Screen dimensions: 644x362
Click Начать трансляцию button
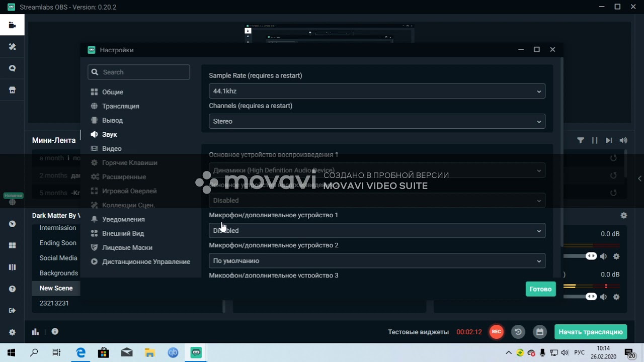click(591, 332)
